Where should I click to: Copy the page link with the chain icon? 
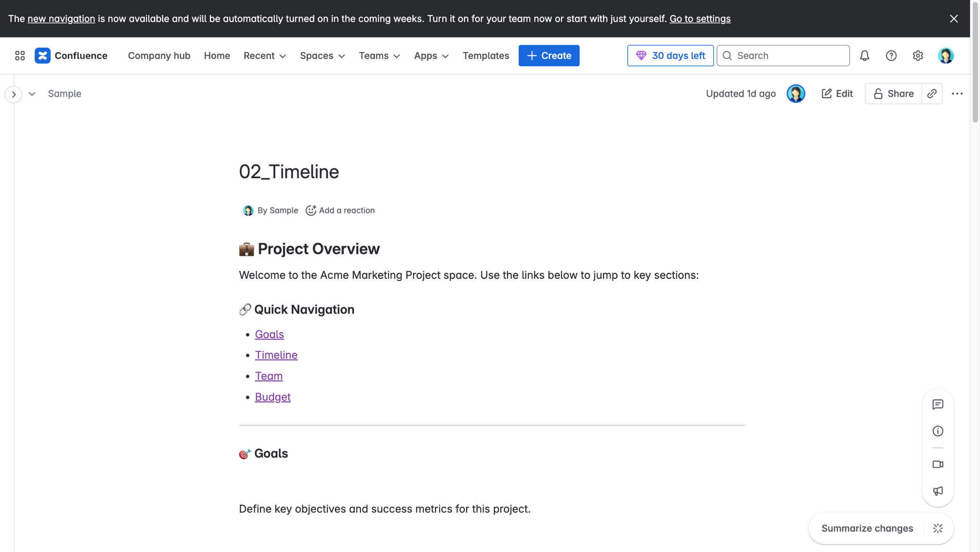pos(932,94)
